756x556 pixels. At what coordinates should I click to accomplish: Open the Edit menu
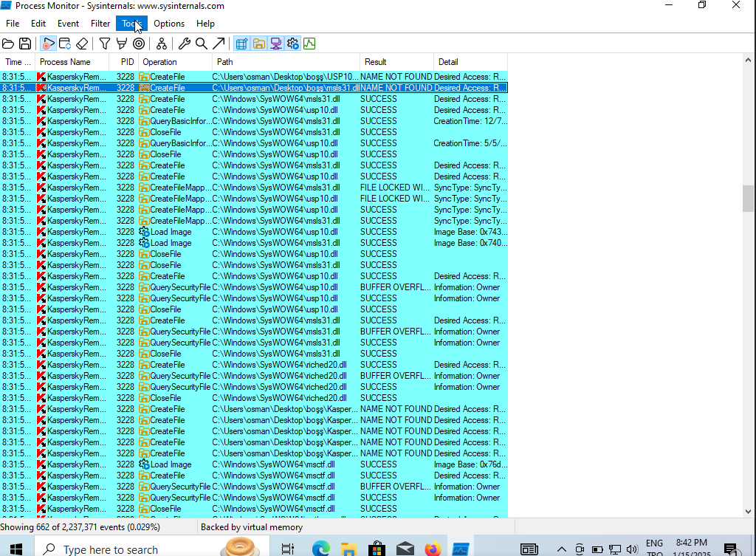[38, 24]
